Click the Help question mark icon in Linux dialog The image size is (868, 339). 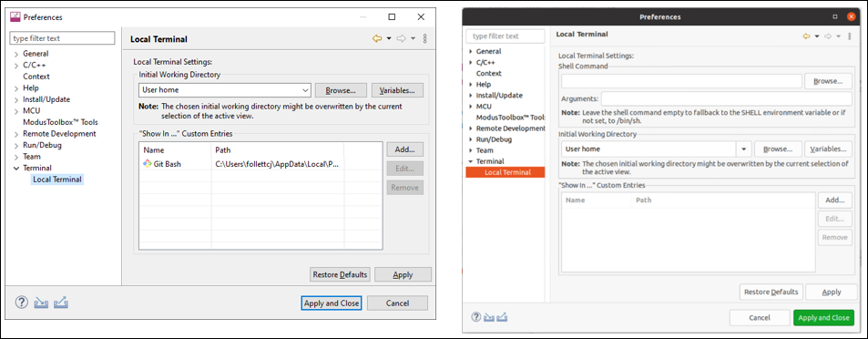[x=476, y=317]
